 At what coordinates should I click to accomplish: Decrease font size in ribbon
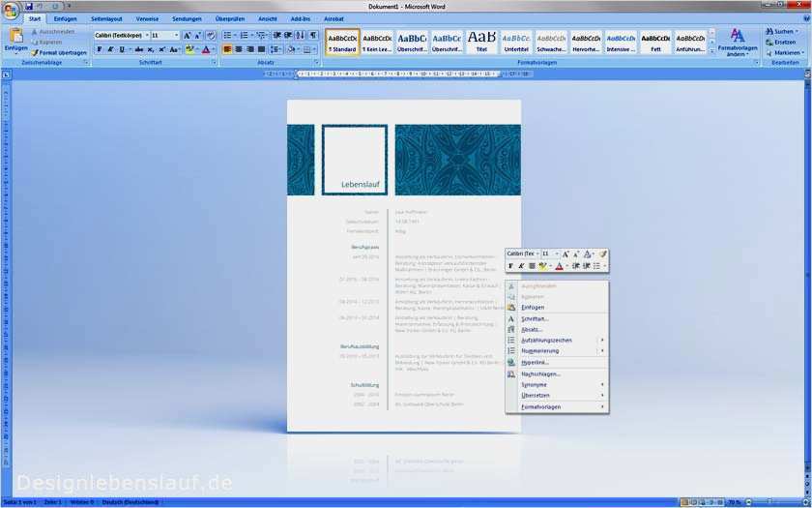click(x=197, y=35)
